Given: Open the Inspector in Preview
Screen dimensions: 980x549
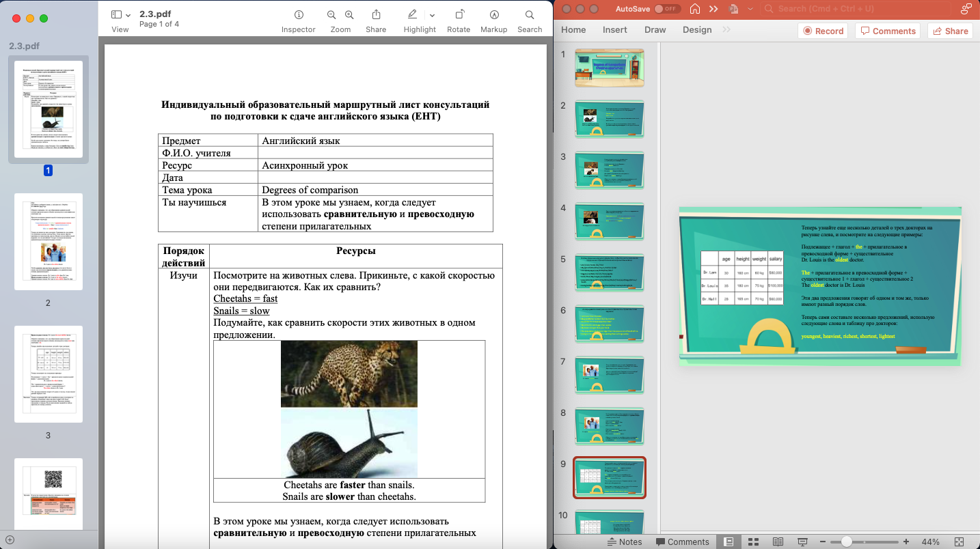Looking at the screenshot, I should 299,15.
